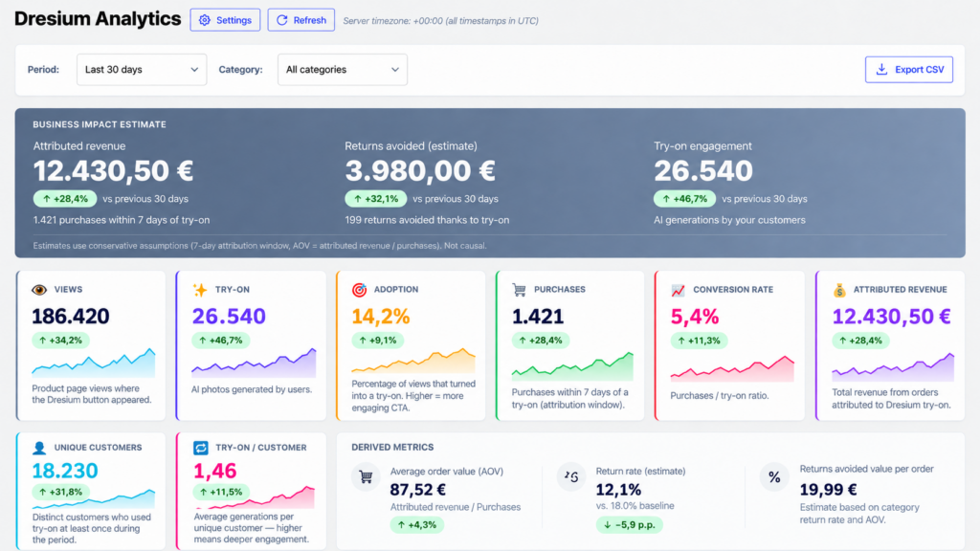Click the +28,4% badge under banner Attributed revenue
Image resolution: width=980 pixels, height=551 pixels.
(x=65, y=199)
